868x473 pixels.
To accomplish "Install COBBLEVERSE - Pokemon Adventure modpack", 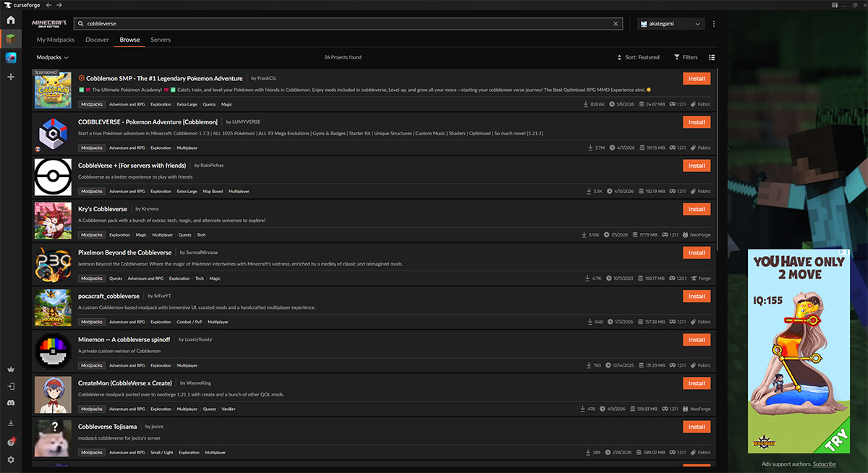I will [697, 122].
